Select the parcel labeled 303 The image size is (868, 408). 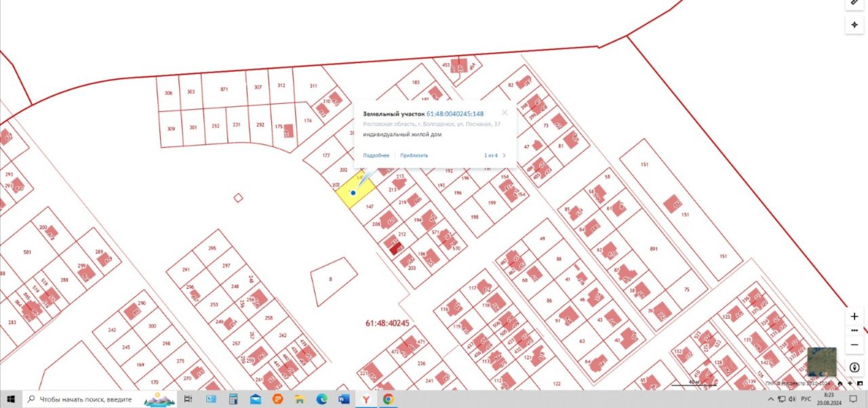click(191, 91)
